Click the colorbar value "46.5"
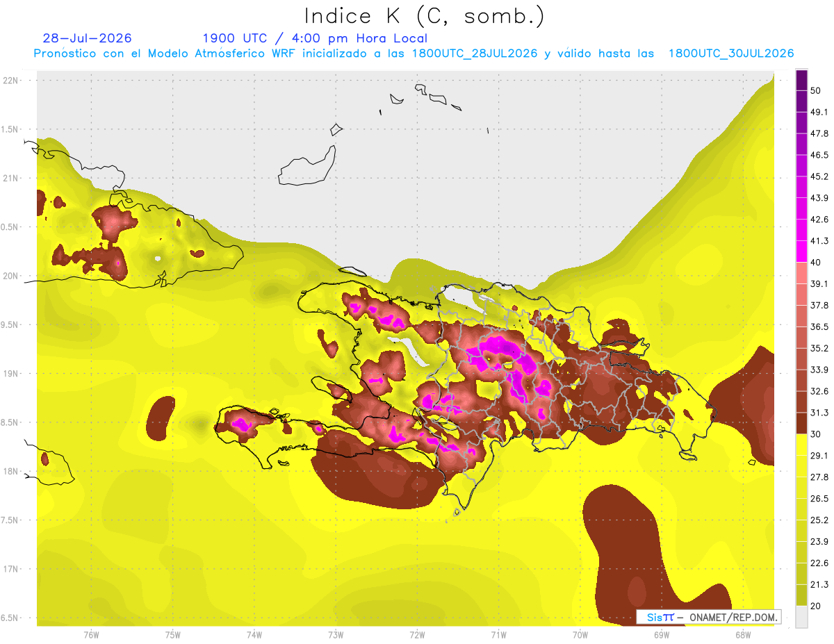 click(x=819, y=155)
